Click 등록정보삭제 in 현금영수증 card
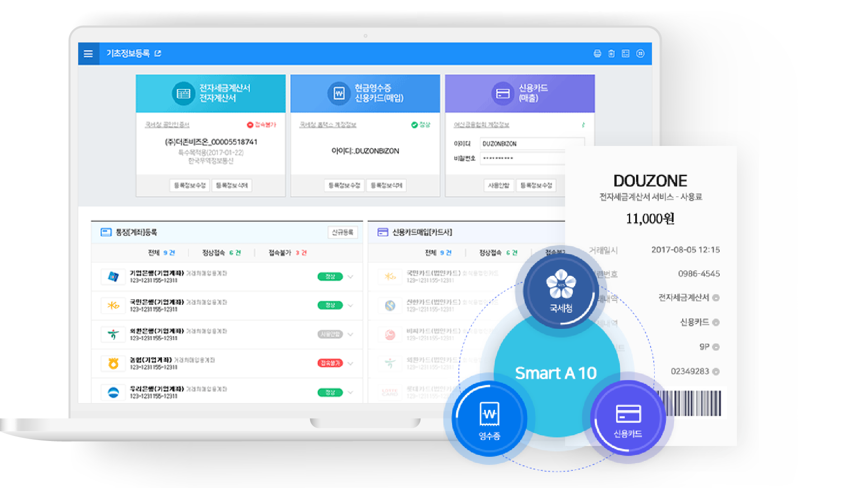The image size is (868, 488). click(386, 185)
